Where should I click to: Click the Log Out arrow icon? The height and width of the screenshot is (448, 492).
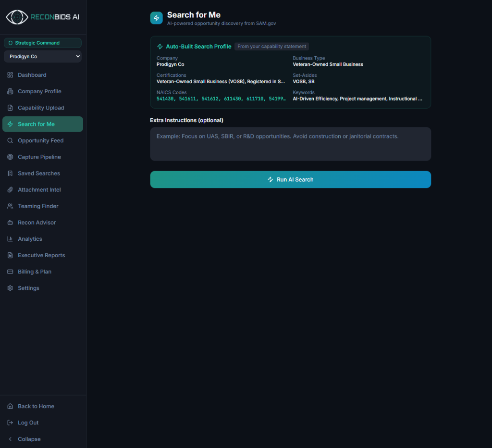pos(10,423)
